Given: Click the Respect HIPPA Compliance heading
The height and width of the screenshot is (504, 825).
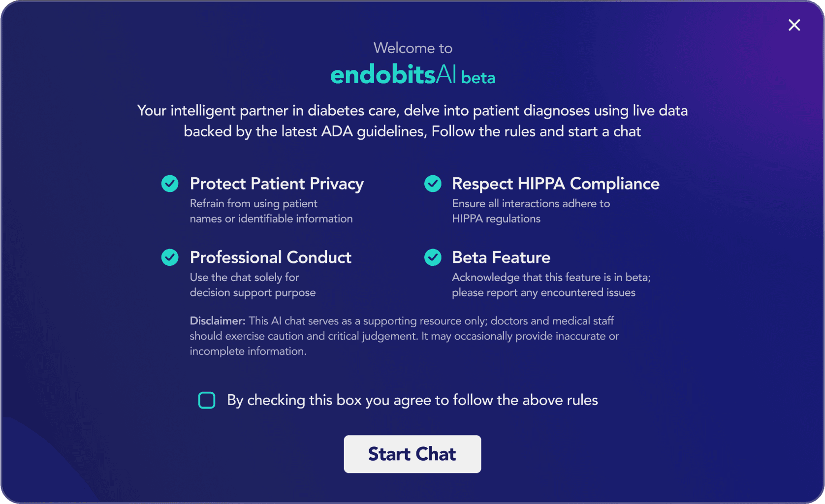Looking at the screenshot, I should click(x=556, y=184).
